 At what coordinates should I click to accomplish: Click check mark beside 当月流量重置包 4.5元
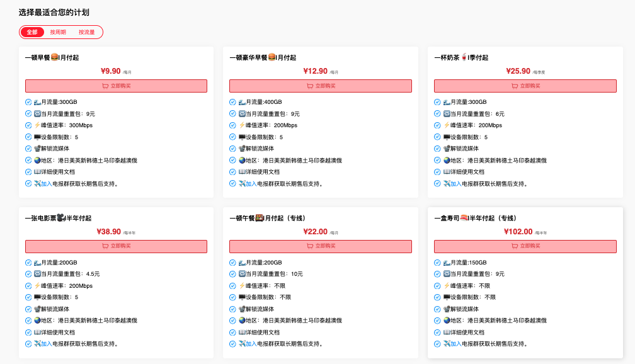coord(28,274)
